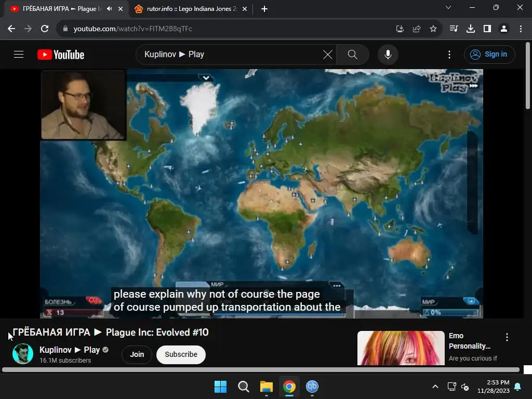The image size is (532, 399).
Task: Open Chrome profile icon
Action: coord(504,29)
